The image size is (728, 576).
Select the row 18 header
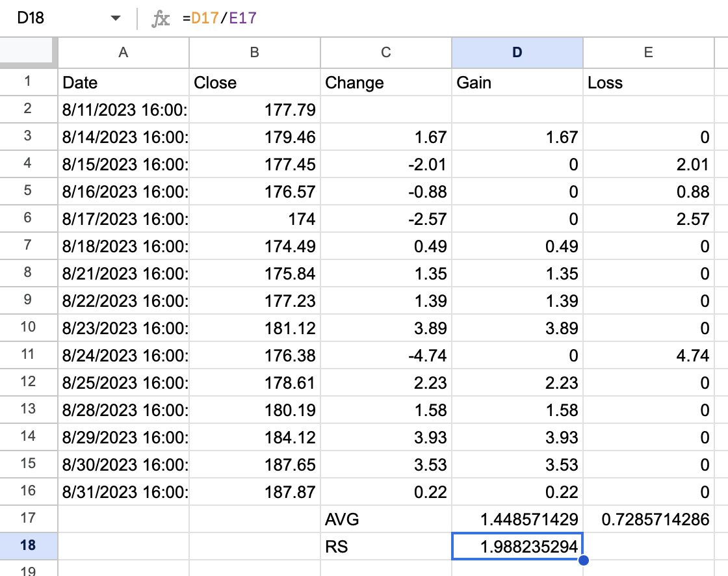click(x=28, y=546)
